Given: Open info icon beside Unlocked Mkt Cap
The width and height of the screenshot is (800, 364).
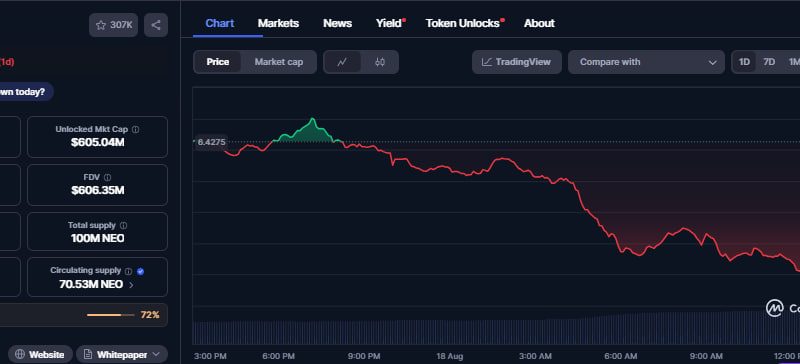Looking at the screenshot, I should coord(135,130).
